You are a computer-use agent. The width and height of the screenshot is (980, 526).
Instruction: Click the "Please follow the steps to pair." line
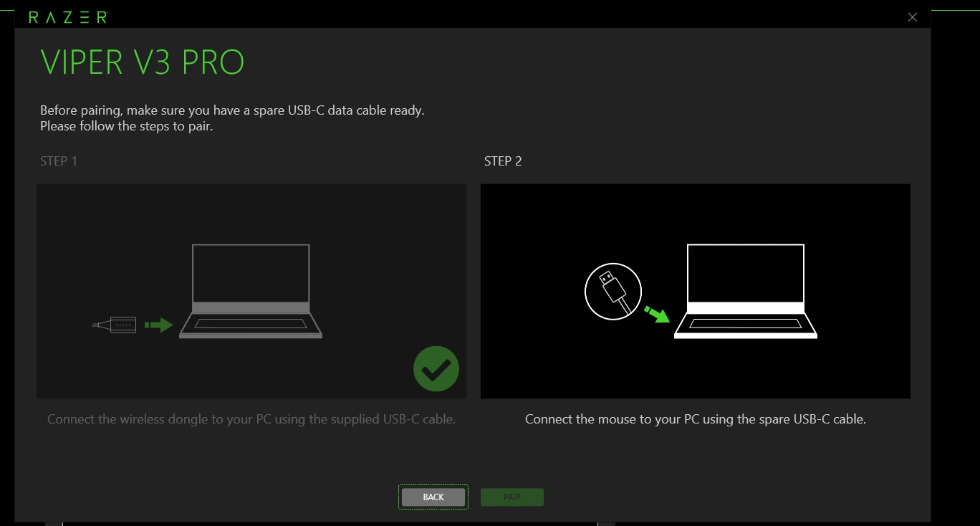127,127
